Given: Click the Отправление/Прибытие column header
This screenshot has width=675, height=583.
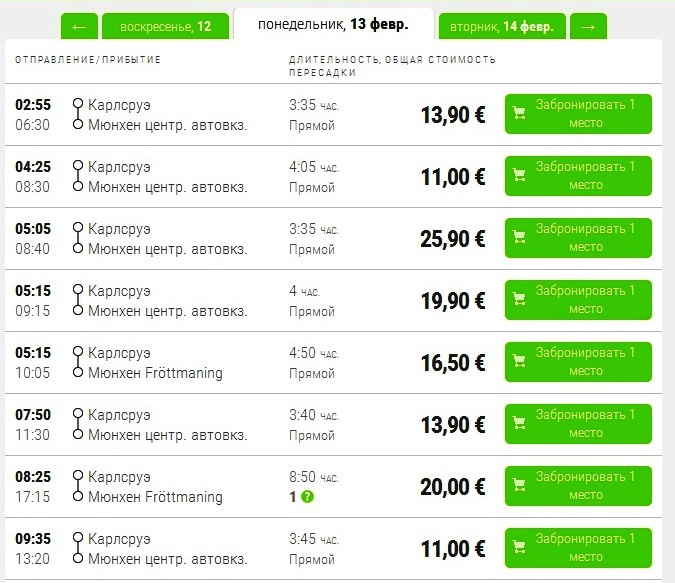Looking at the screenshot, I should click(x=88, y=60).
